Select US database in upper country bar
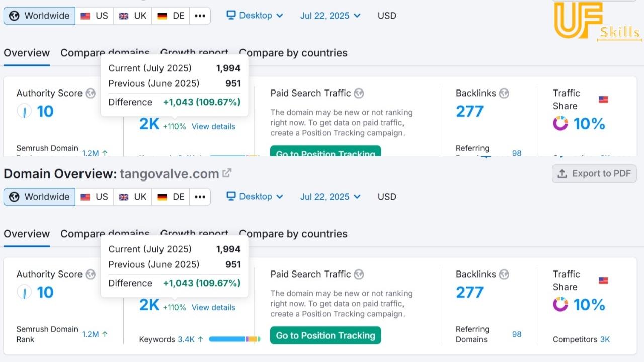 pos(94,16)
